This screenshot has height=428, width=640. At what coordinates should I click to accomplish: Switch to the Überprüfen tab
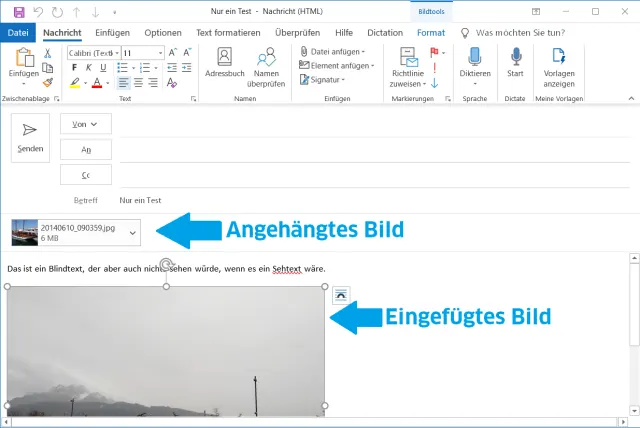click(298, 33)
